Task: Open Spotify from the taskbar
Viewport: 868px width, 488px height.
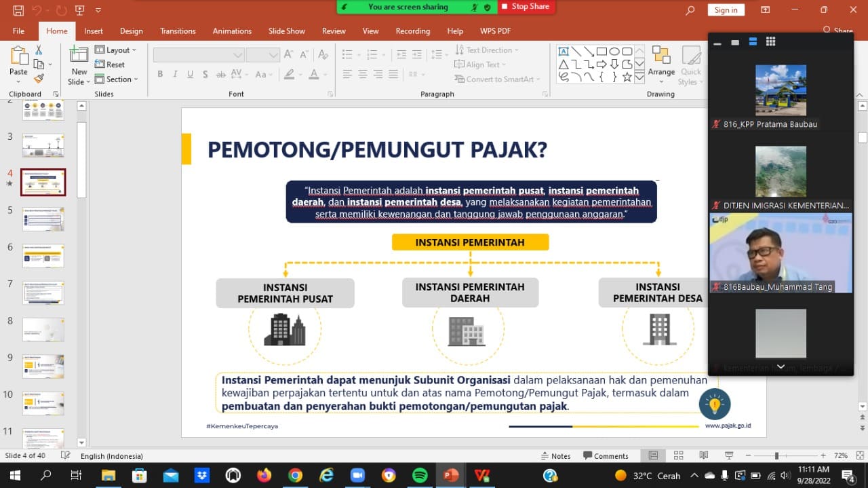Action: coord(419,475)
